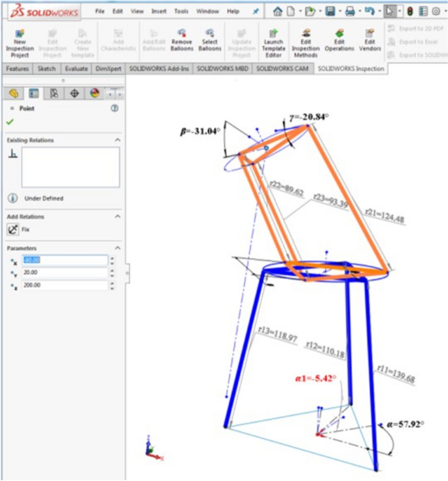Switch to the DimXpertManager panel tab
This screenshot has width=448, height=481.
point(74,94)
